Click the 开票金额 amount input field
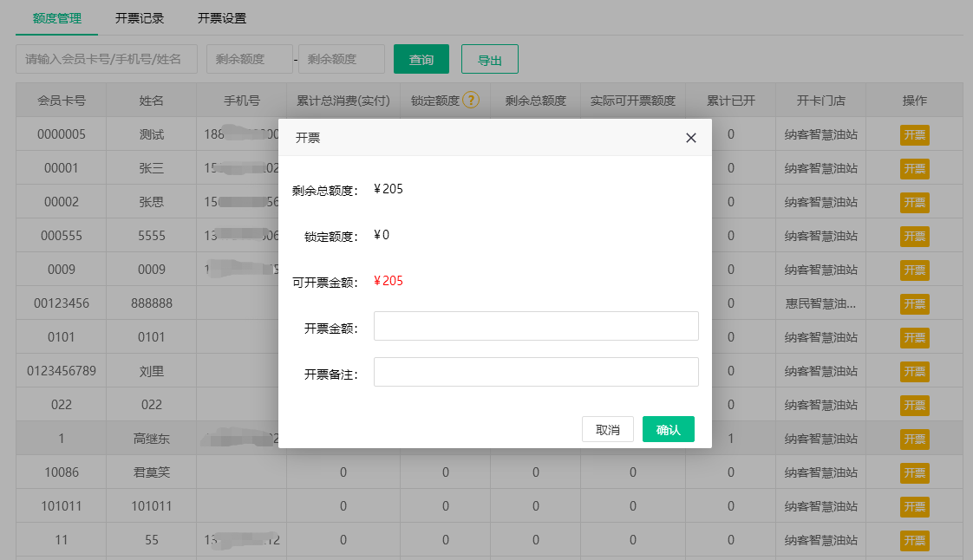The height and width of the screenshot is (560, 973). 535,326
